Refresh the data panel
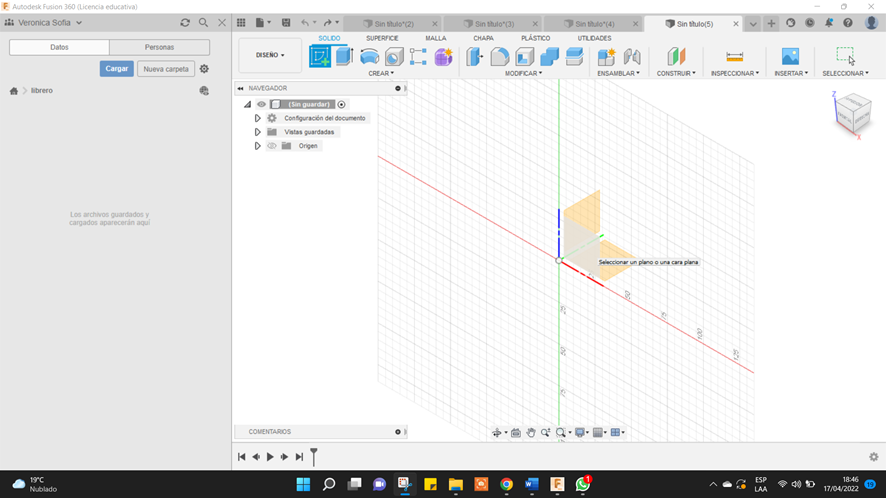886x498 pixels. click(185, 23)
